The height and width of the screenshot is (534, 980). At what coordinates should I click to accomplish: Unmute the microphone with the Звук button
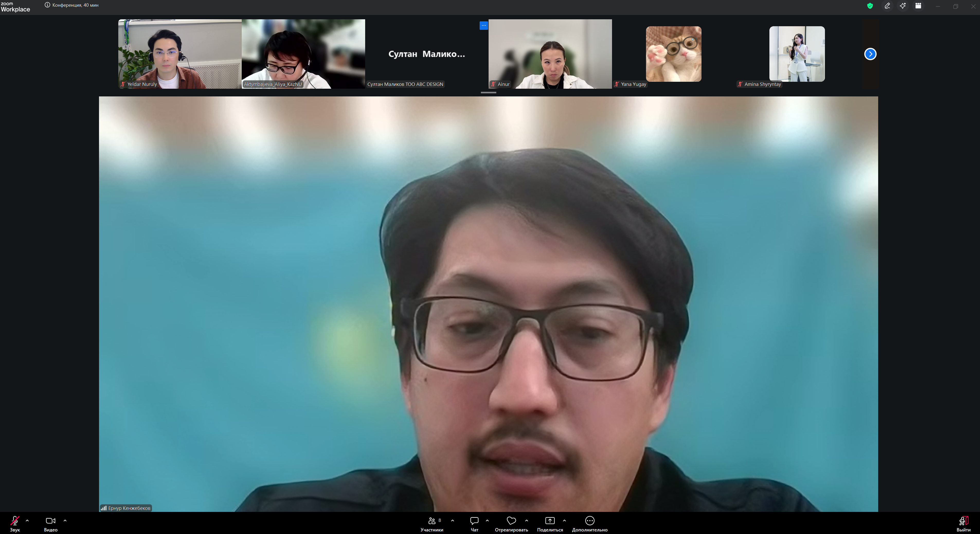15,523
